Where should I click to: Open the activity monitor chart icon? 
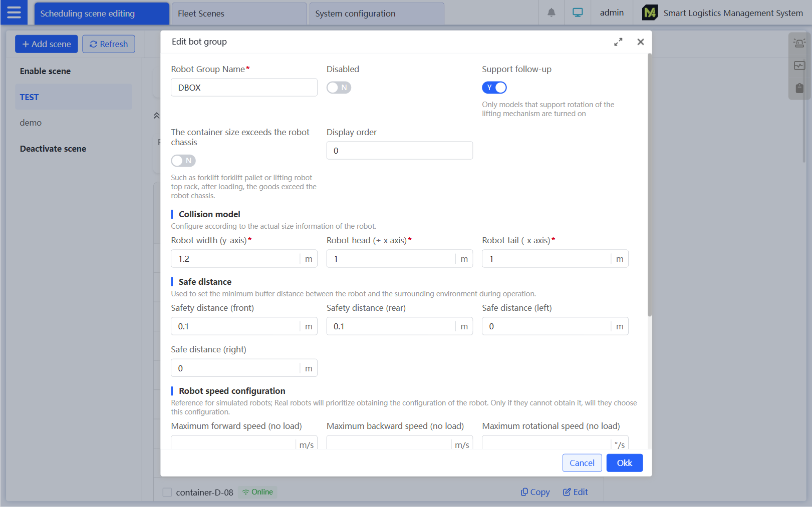799,66
